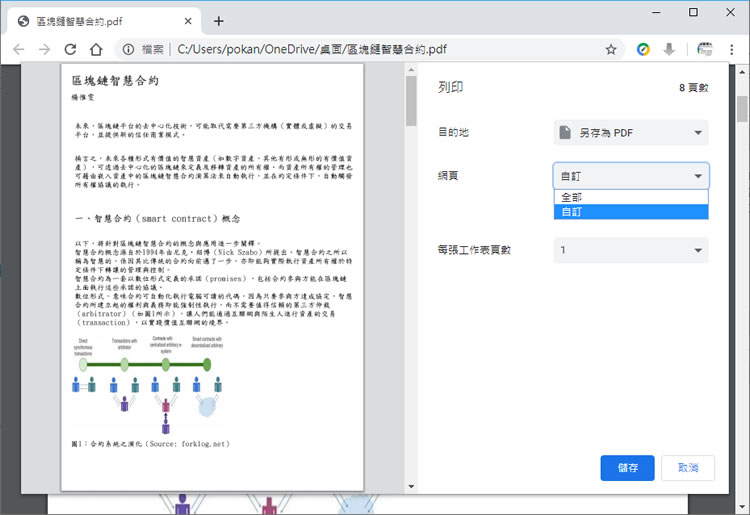Open the colorful circular extension icon

(643, 49)
